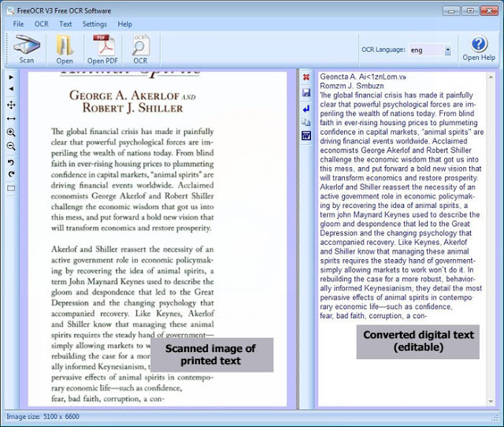Click the resize grip in the status bar
The height and width of the screenshot is (427, 504).
(495, 418)
